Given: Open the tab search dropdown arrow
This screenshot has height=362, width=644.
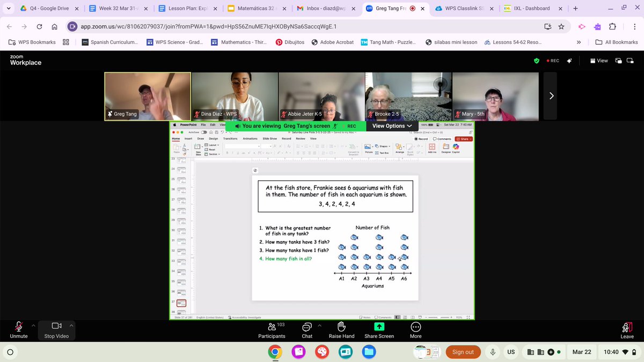Looking at the screenshot, I should [8, 9].
